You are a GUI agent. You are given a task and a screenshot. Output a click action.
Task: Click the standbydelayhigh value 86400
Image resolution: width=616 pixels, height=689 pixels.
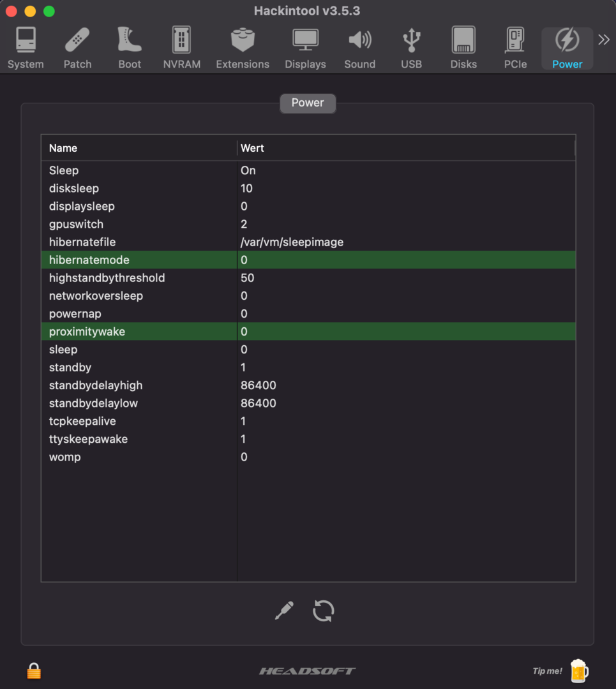[x=259, y=385]
